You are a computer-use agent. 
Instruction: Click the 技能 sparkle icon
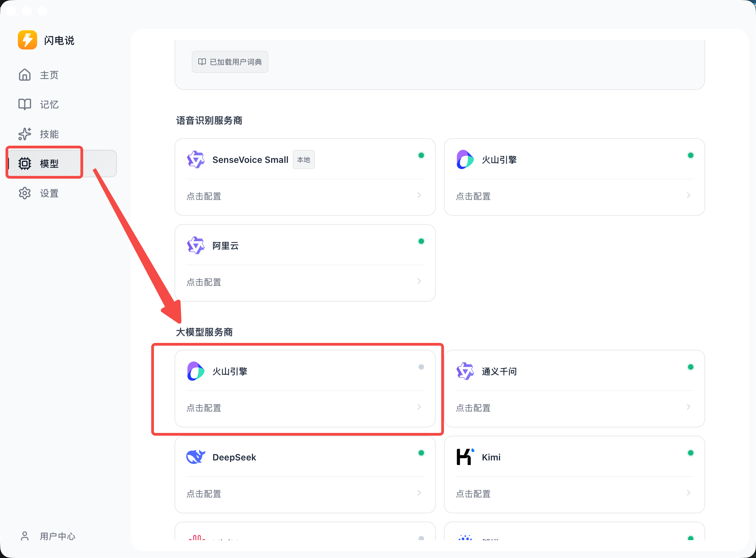tap(25, 134)
